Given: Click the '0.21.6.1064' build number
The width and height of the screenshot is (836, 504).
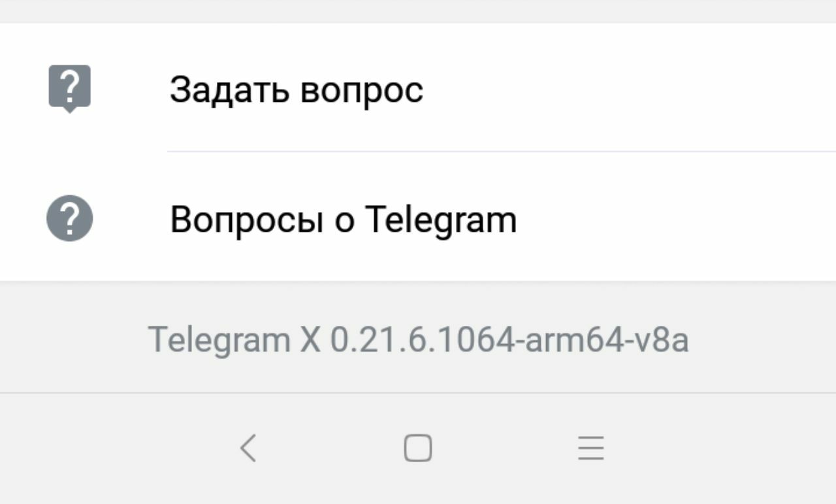Looking at the screenshot, I should 422,339.
